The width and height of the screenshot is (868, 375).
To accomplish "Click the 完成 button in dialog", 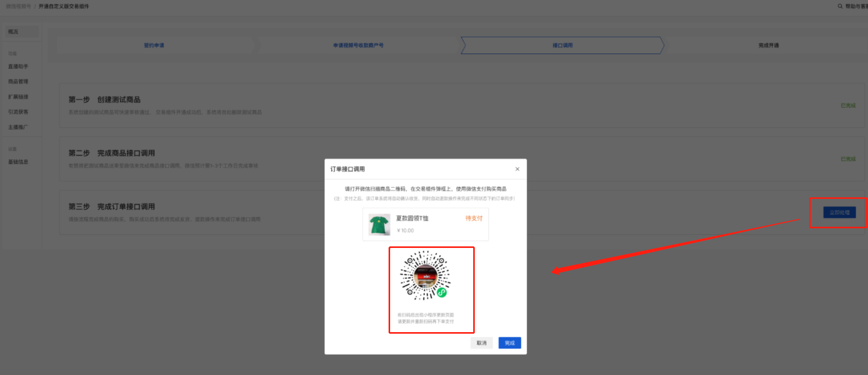I will (x=510, y=343).
